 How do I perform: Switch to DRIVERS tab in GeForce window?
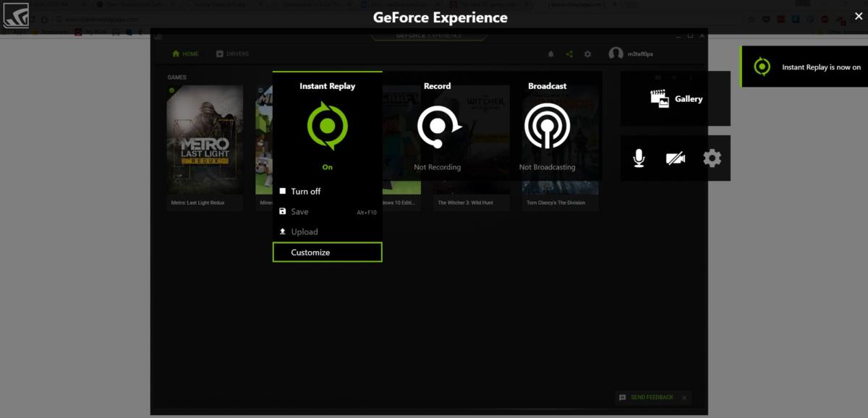[232, 54]
